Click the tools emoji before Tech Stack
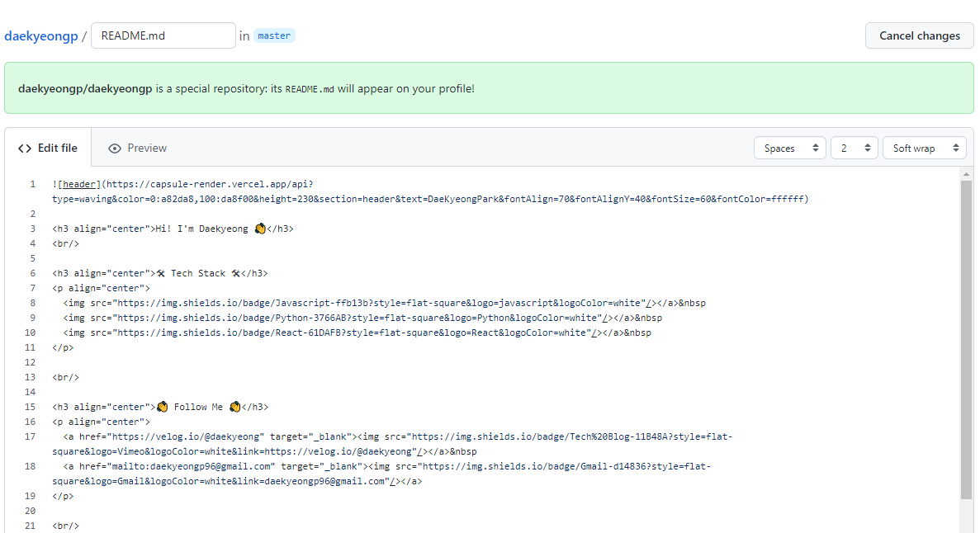Viewport: 980px width, 533px height. point(161,273)
